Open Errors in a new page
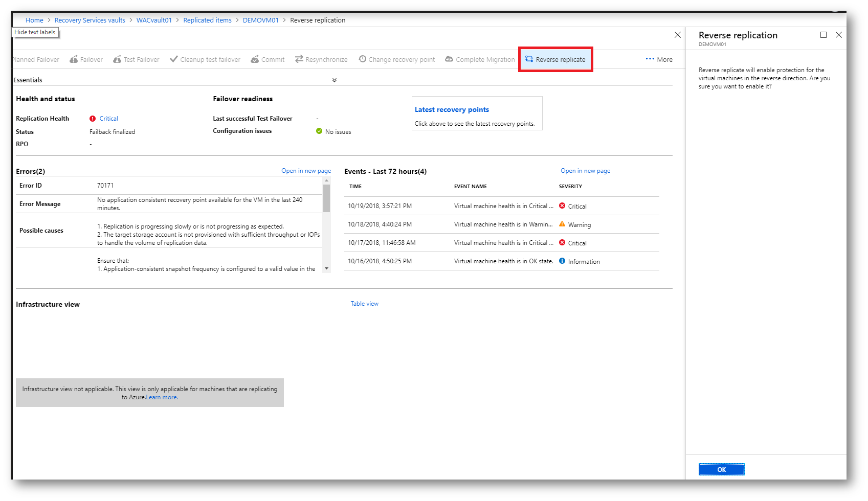This screenshot has width=868, height=501. tap(306, 171)
